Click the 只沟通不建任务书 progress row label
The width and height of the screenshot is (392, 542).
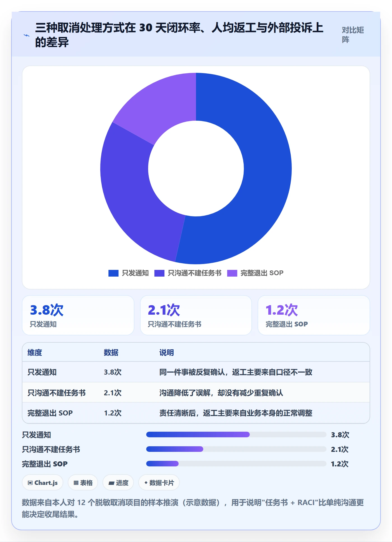coord(51,449)
